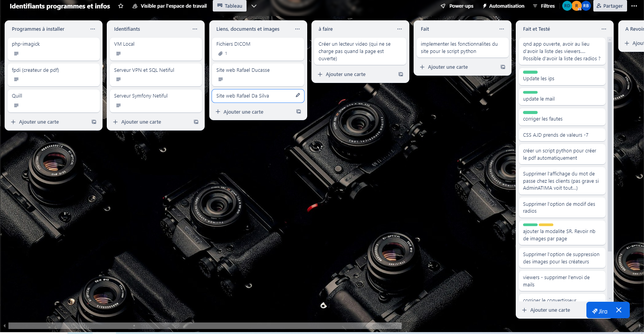Screen dimensions: 644x334
Task: Open the VM Local card
Action: coord(156,49)
